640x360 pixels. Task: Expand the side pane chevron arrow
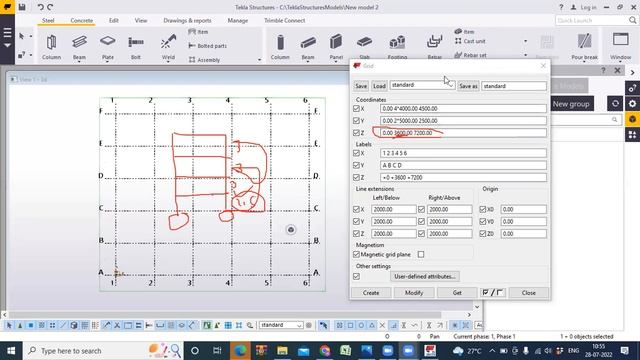click(632, 72)
